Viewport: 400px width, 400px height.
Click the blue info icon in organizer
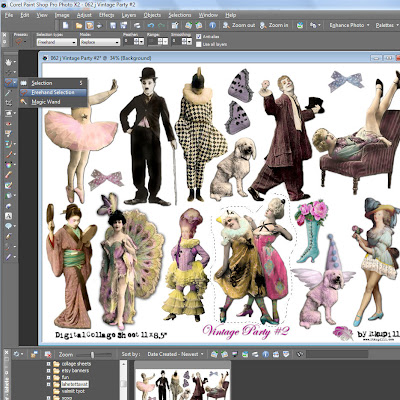266,354
